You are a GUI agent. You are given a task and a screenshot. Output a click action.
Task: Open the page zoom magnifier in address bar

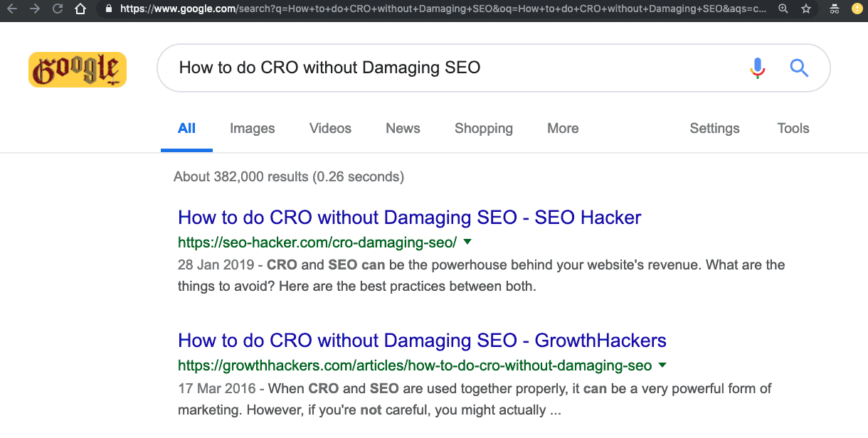click(783, 9)
